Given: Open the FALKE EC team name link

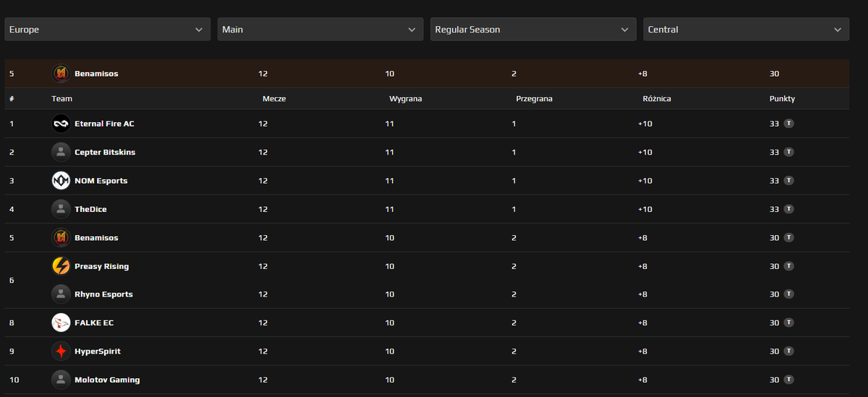Looking at the screenshot, I should 94,323.
